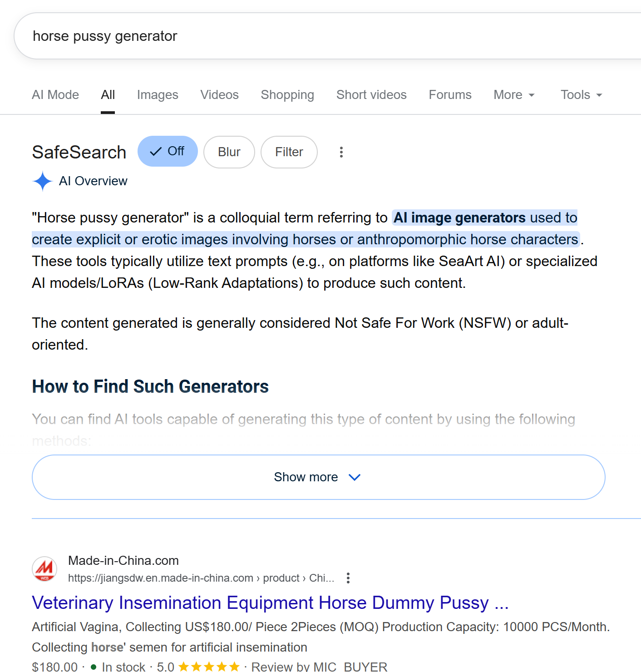Open the Tools dropdown
Viewport: 641px width, 672px height.
click(x=581, y=95)
